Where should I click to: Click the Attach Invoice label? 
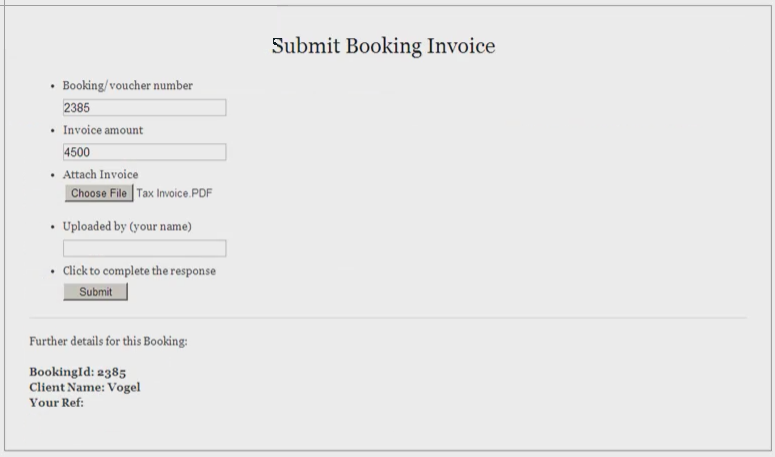[x=100, y=175]
